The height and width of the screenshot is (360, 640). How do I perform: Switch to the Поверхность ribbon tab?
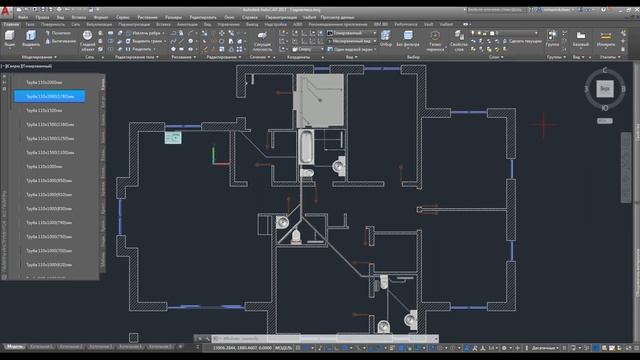[x=53, y=24]
